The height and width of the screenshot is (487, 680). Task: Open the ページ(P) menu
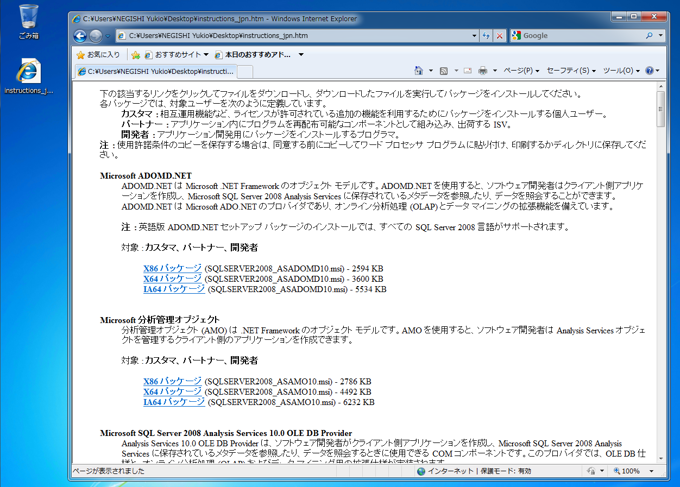pos(521,70)
